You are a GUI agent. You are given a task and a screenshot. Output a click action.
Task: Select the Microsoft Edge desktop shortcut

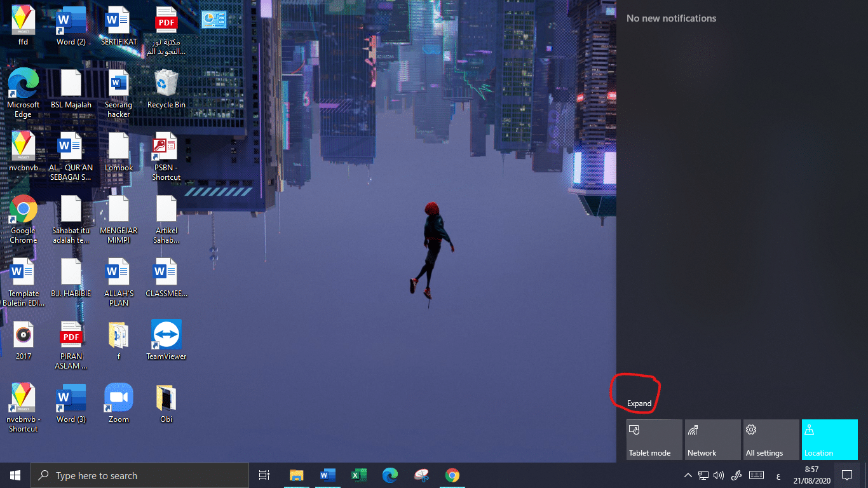pos(24,93)
